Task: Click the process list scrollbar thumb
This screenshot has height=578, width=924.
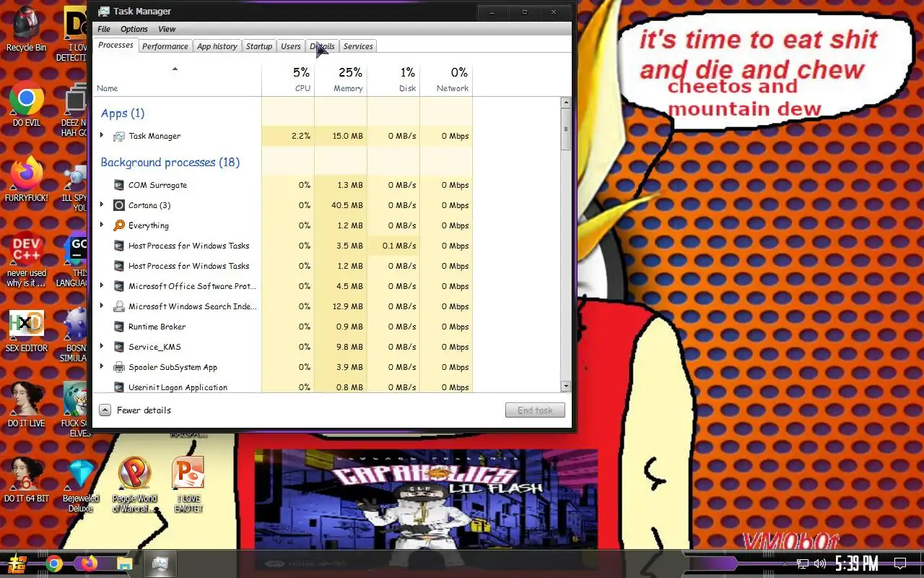Action: pyautogui.click(x=566, y=129)
